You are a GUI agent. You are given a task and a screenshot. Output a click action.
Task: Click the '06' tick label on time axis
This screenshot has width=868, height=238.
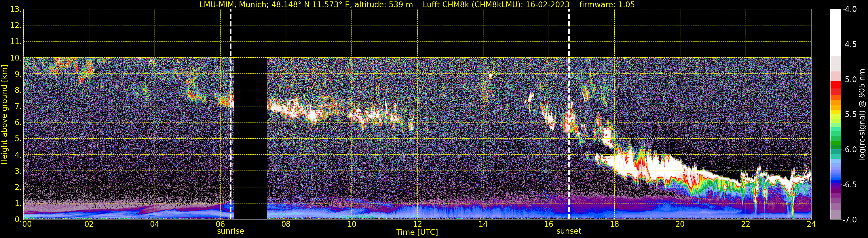point(220,224)
